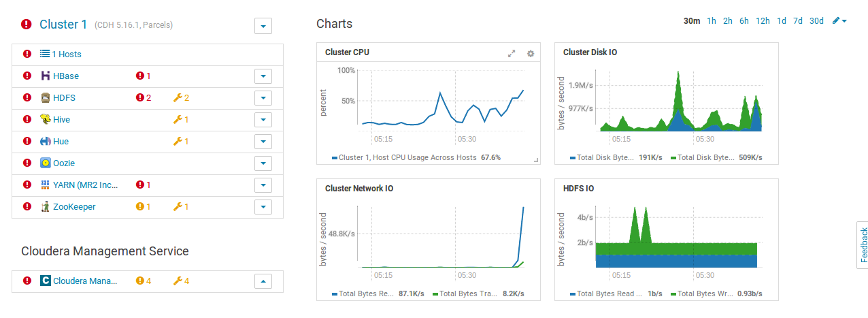Select the 7d time range
Screen dimensions: 868x318
point(798,21)
